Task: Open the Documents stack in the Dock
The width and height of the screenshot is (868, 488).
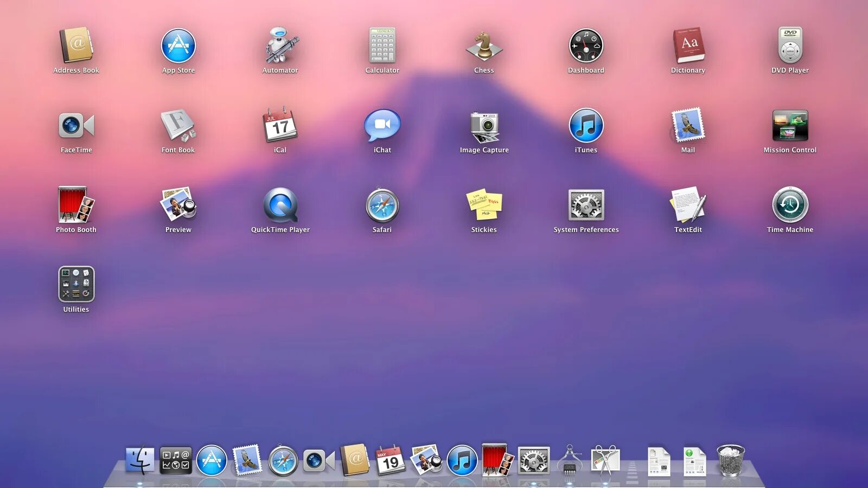Action: (x=659, y=461)
